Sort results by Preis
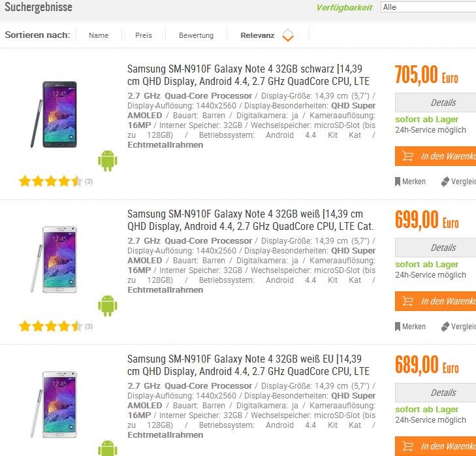 [x=144, y=35]
